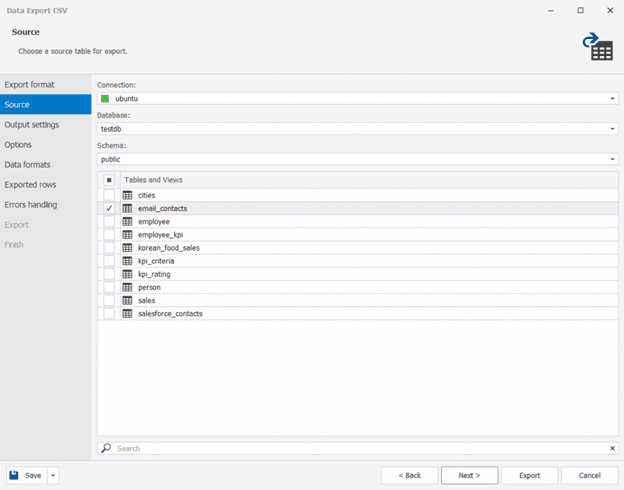Open the Connection dropdown showing ubuntu

click(x=612, y=99)
